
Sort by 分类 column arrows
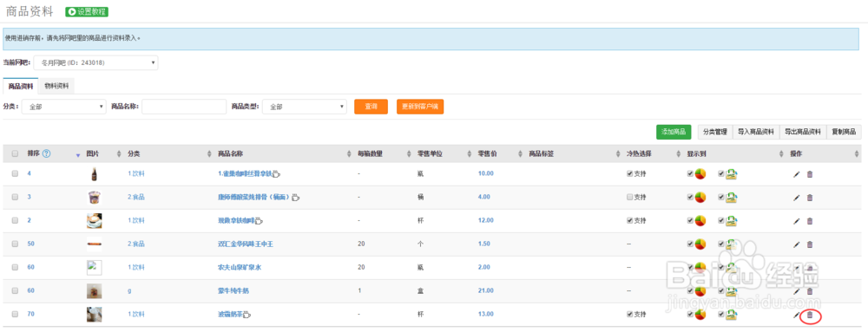(209, 153)
